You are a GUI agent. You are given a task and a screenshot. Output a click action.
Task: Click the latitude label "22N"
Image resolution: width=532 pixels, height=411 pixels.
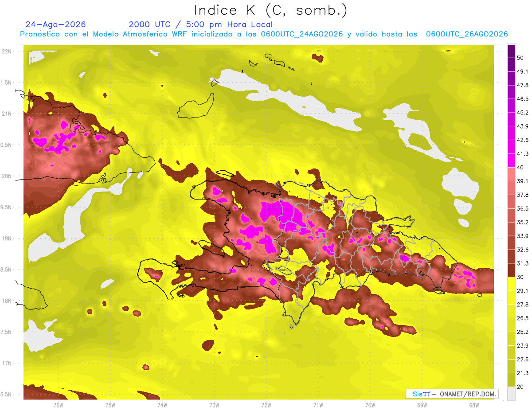[7, 51]
